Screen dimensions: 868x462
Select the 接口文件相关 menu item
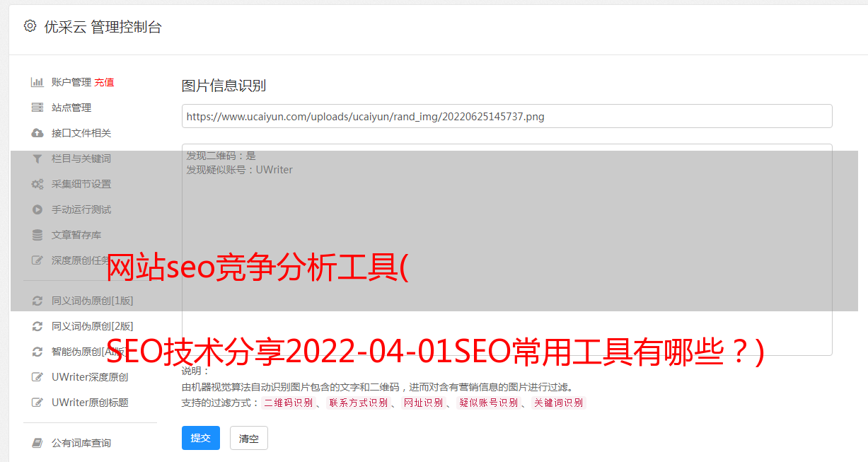[81, 133]
